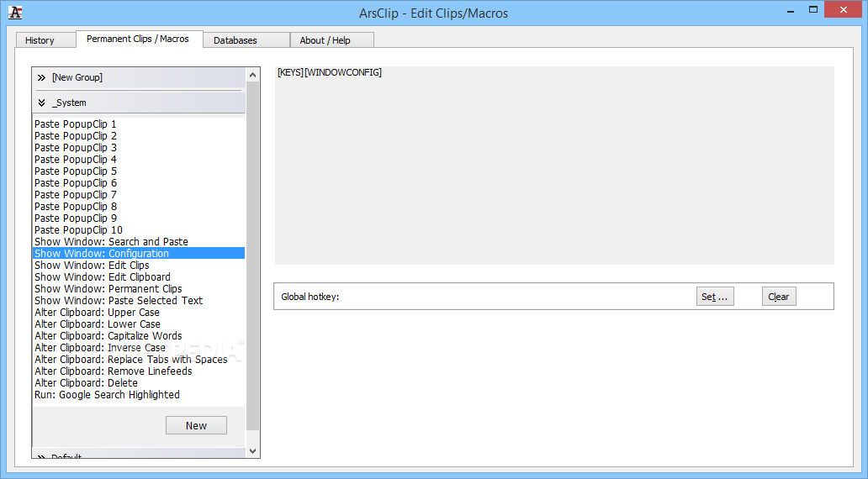Viewport: 868px width, 479px height.
Task: Clear the global hotkey
Action: 778,297
